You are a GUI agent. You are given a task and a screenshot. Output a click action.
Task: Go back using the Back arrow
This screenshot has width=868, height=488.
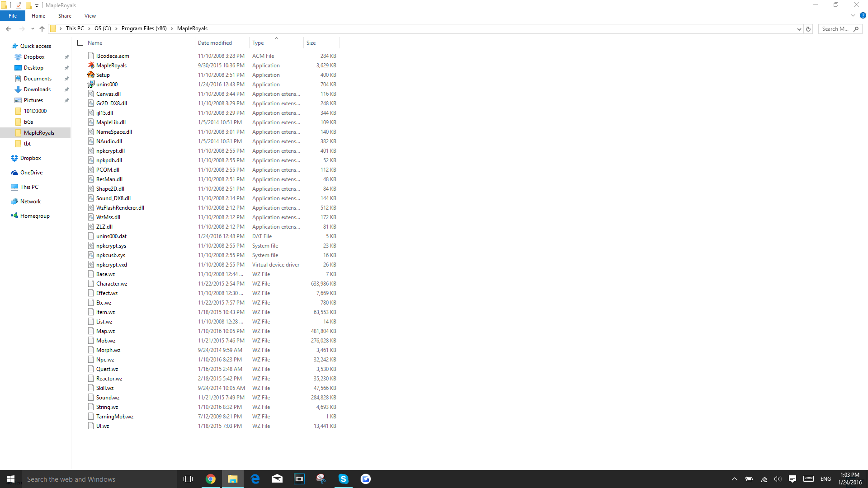(x=9, y=29)
